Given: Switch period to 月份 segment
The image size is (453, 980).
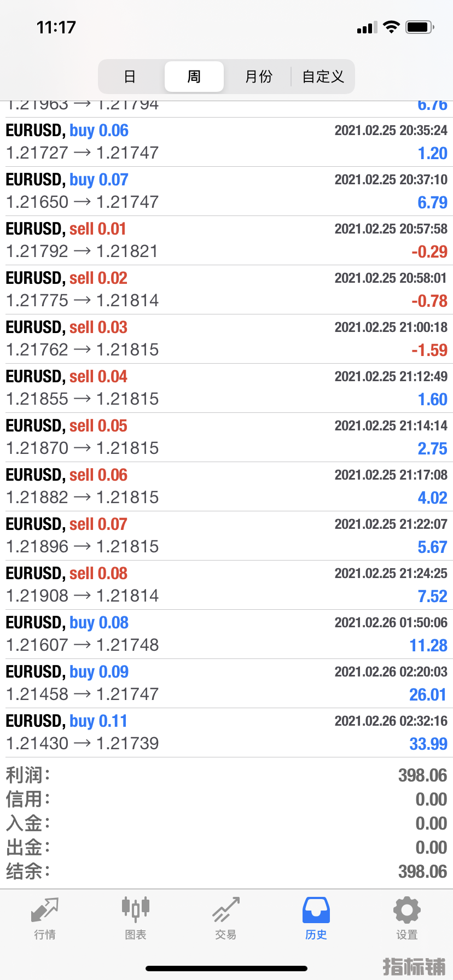Looking at the screenshot, I should click(x=258, y=77).
